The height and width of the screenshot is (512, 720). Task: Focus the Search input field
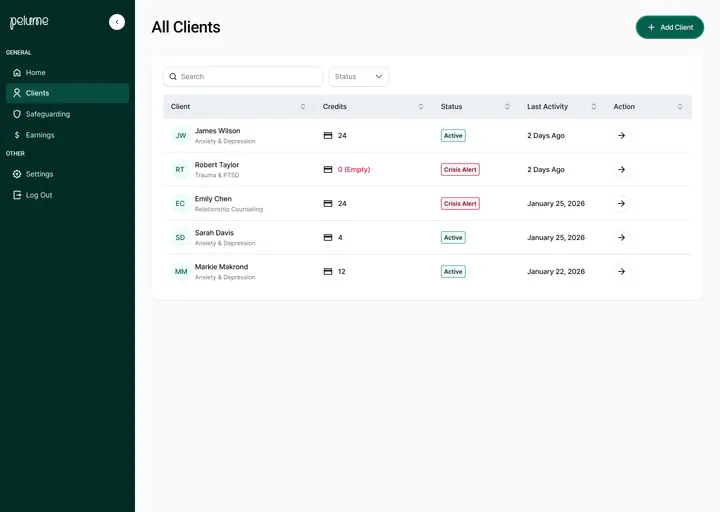click(x=243, y=77)
